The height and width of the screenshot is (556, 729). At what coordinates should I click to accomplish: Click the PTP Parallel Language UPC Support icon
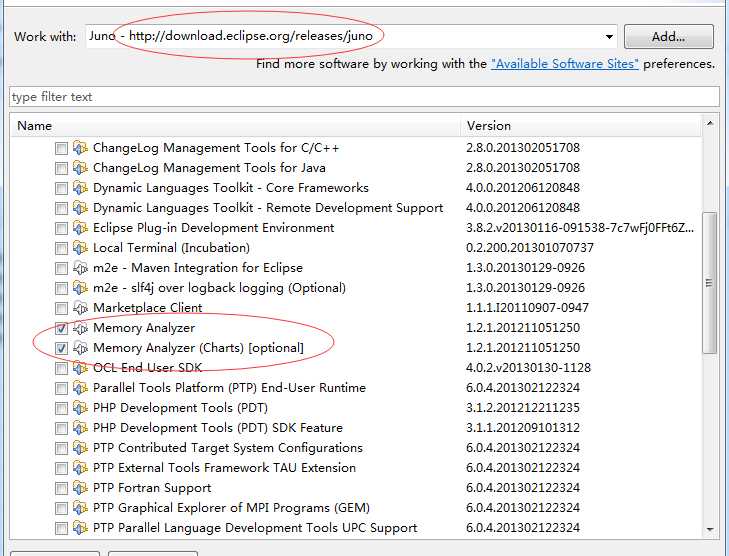[x=80, y=528]
